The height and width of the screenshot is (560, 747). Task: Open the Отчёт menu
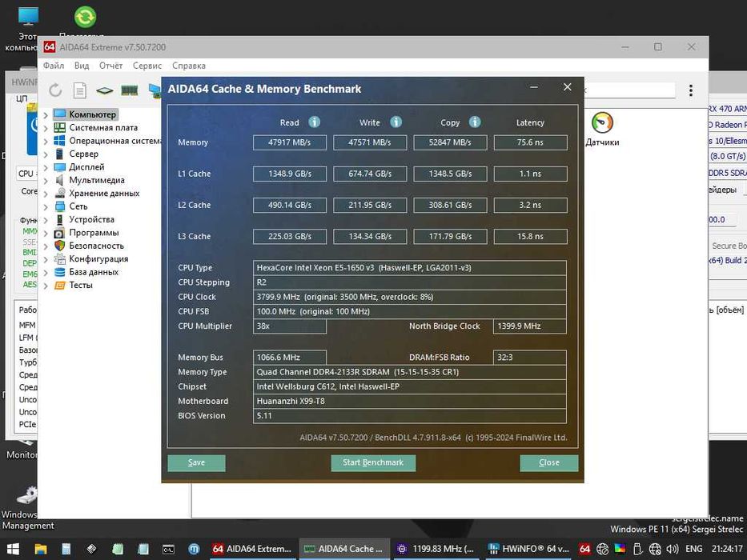[111, 66]
